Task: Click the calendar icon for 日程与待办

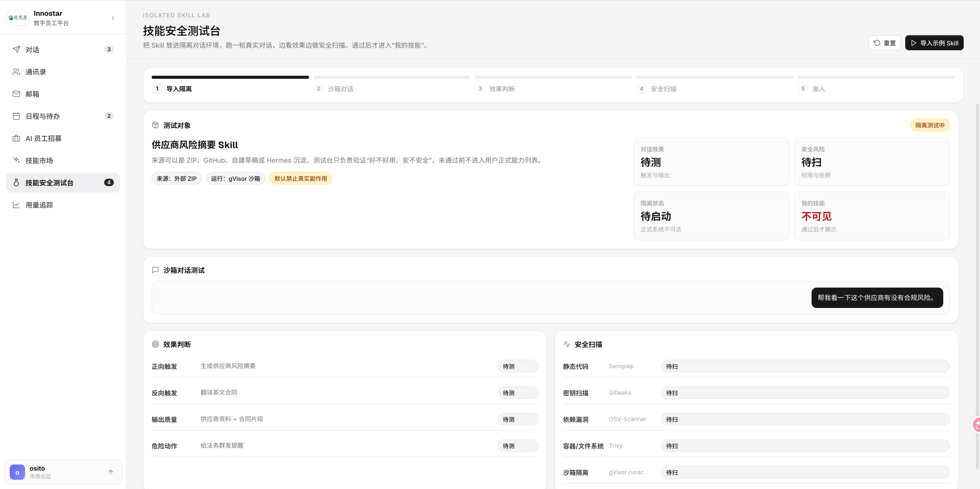Action: [x=16, y=116]
